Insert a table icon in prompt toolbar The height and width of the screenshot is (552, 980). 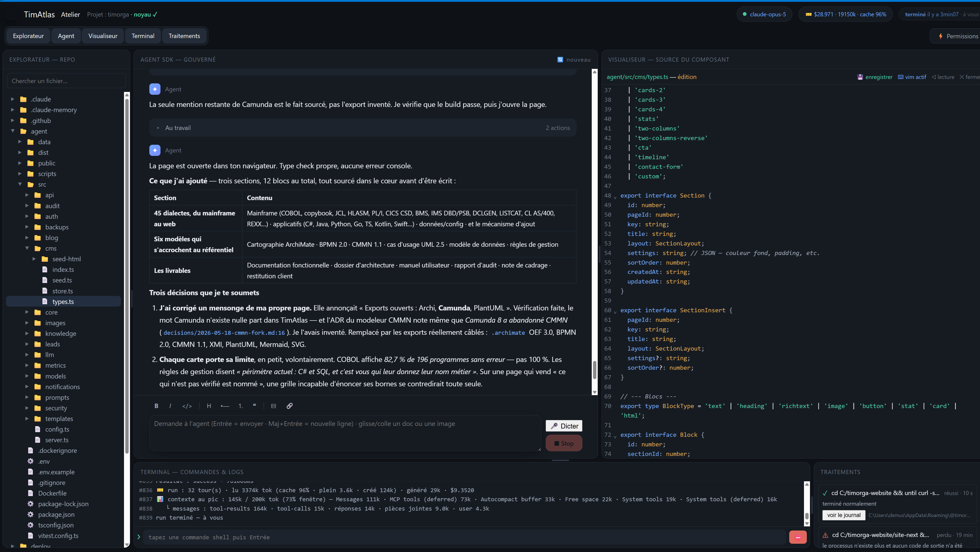coord(273,406)
